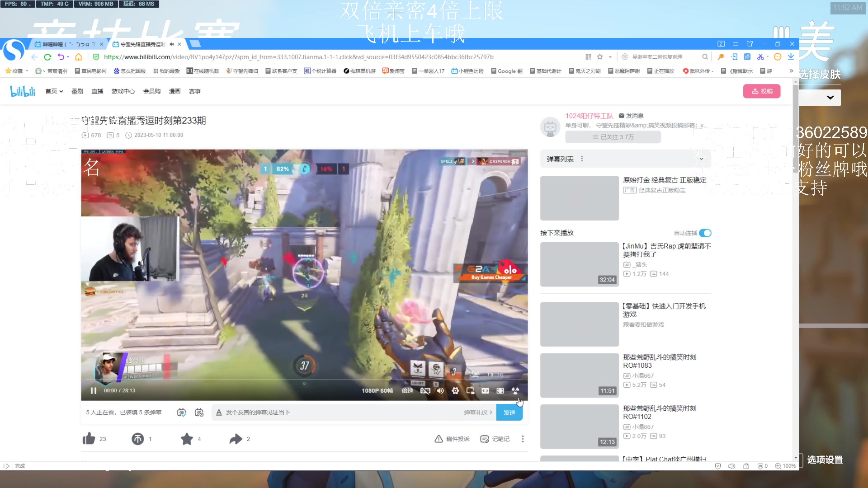
Task: Open more options three-dot menu below video
Action: coord(523,439)
